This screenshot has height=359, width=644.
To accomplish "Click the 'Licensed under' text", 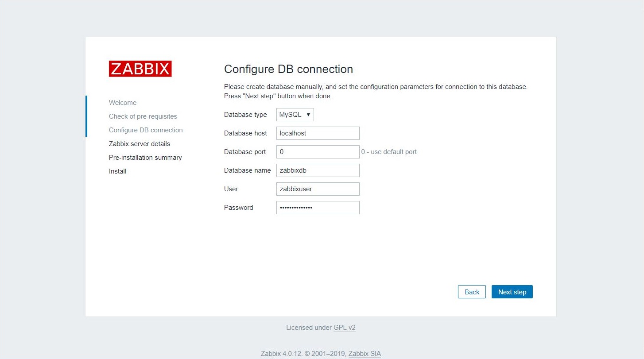I will 309,328.
